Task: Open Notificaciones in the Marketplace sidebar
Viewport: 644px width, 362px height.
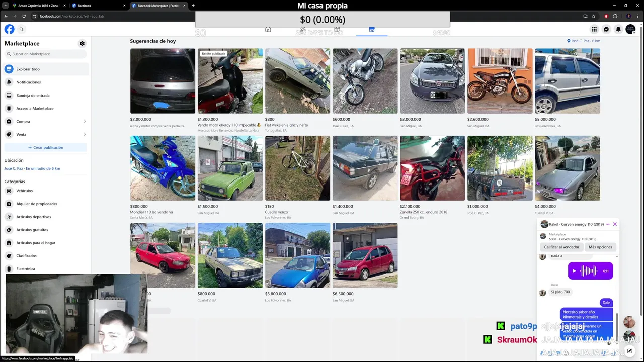Action: [x=45, y=82]
